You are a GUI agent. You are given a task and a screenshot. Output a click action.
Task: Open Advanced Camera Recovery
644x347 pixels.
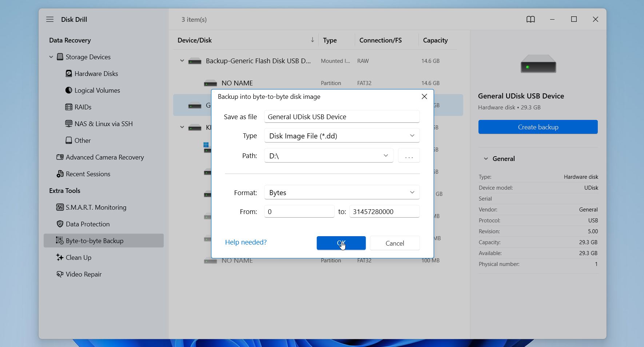(x=104, y=157)
